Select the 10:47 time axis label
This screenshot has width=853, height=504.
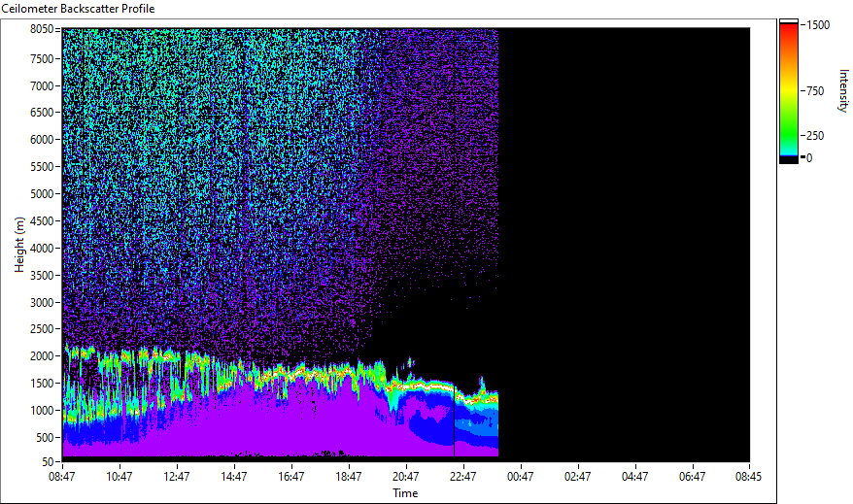pos(119,477)
